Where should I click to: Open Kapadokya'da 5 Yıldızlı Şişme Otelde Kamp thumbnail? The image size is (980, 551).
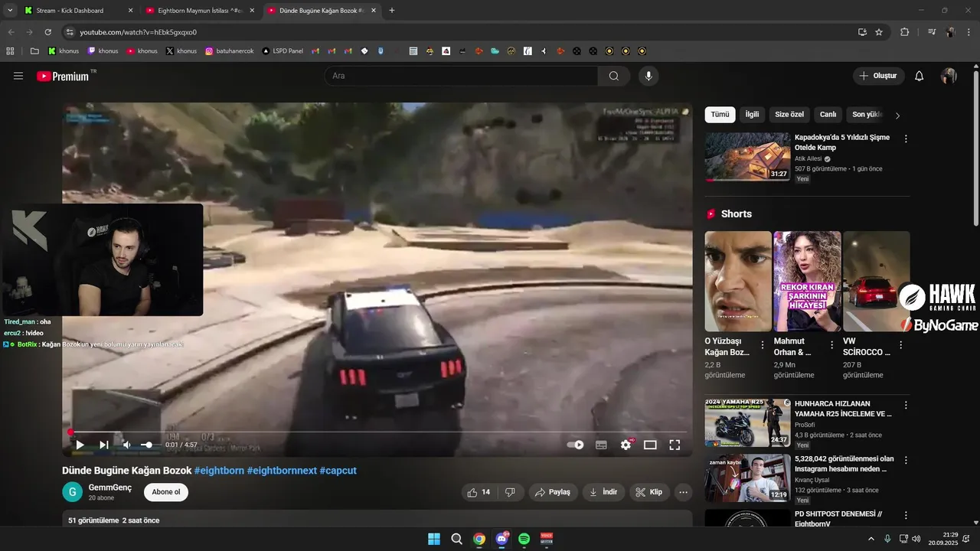coord(747,157)
